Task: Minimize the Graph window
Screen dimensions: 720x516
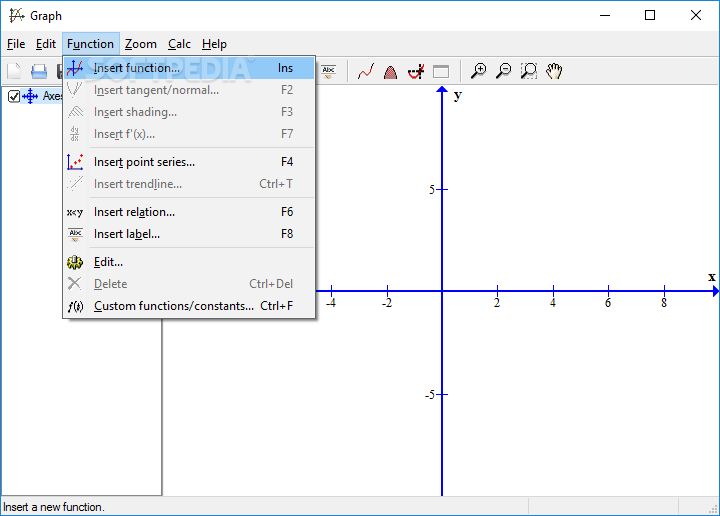Action: click(605, 16)
